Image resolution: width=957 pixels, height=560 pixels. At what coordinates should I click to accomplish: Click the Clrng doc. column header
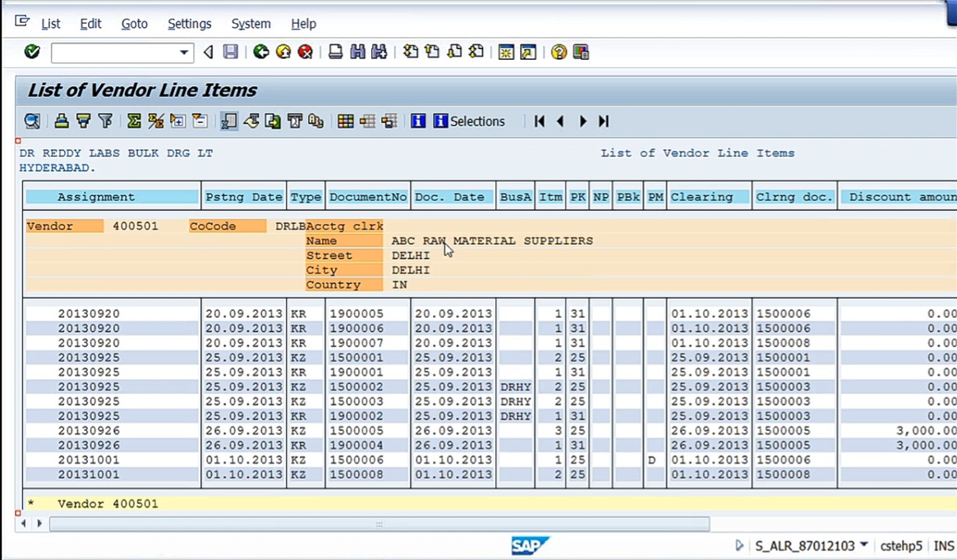794,196
